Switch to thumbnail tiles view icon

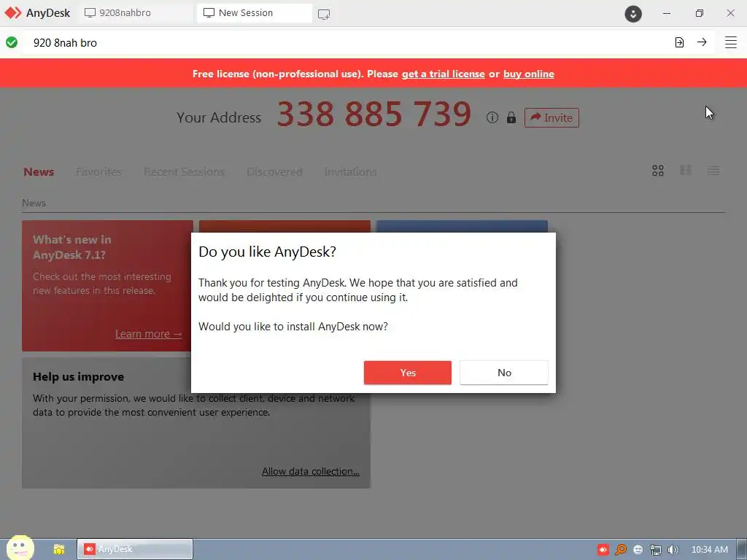point(657,171)
